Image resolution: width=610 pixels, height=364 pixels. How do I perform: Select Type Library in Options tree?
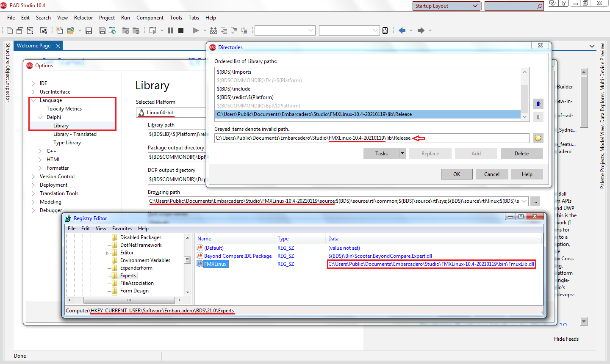pos(67,143)
